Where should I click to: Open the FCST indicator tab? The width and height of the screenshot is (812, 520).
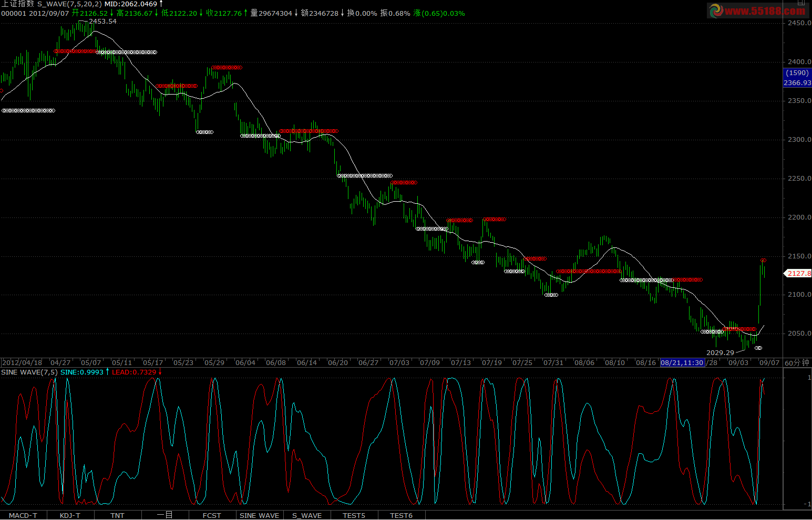pyautogui.click(x=212, y=515)
